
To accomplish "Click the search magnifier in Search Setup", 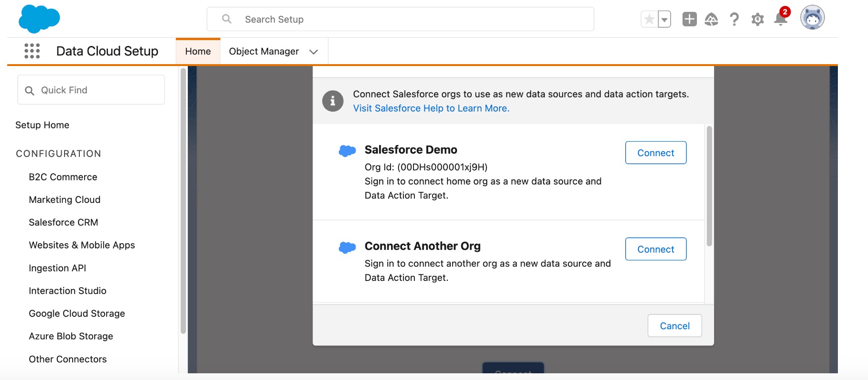I will point(227,19).
